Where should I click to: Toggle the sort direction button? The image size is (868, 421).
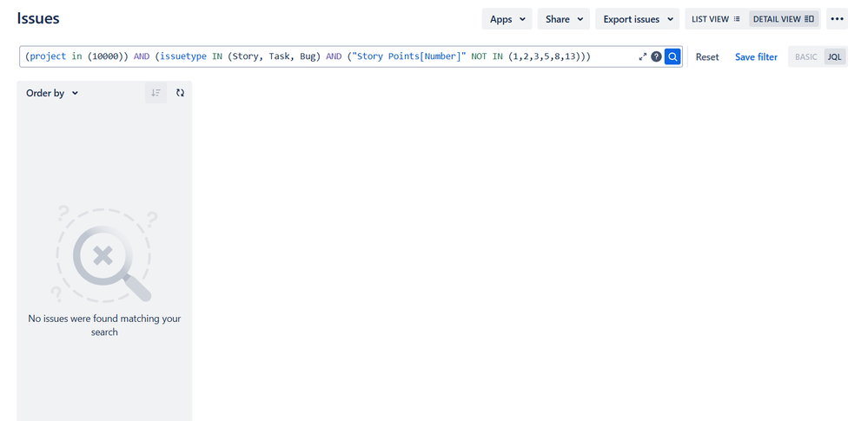pos(156,93)
